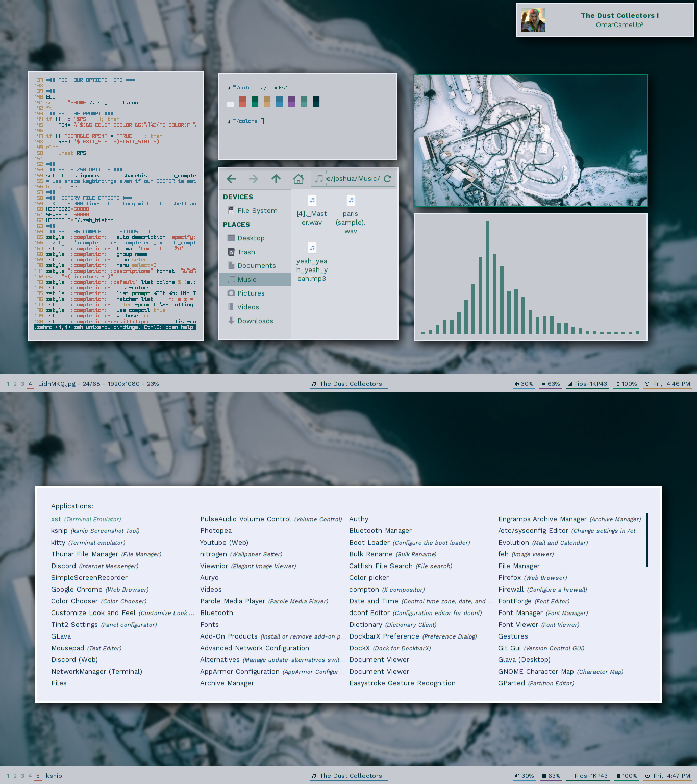Open File System in Devices sidebar
697x784 pixels.
tap(255, 210)
